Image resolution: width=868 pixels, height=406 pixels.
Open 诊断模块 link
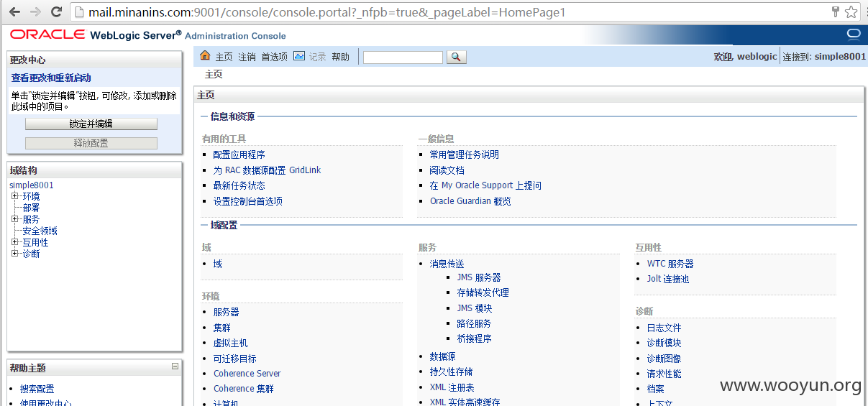pyautogui.click(x=664, y=343)
